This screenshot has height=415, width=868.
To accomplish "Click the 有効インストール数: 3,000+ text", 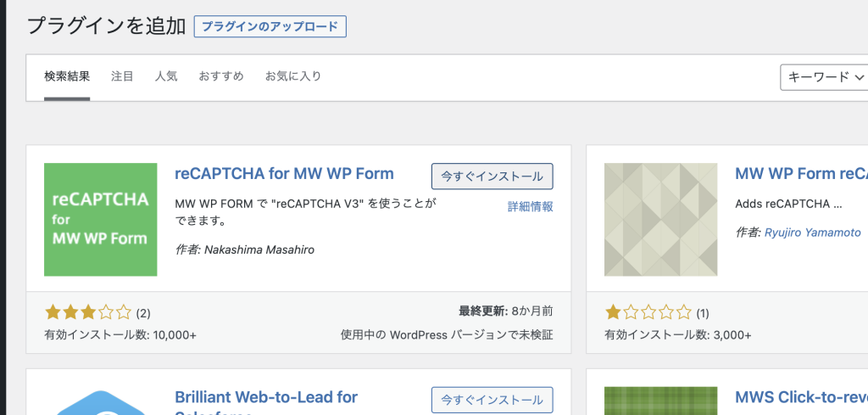I will click(x=677, y=335).
